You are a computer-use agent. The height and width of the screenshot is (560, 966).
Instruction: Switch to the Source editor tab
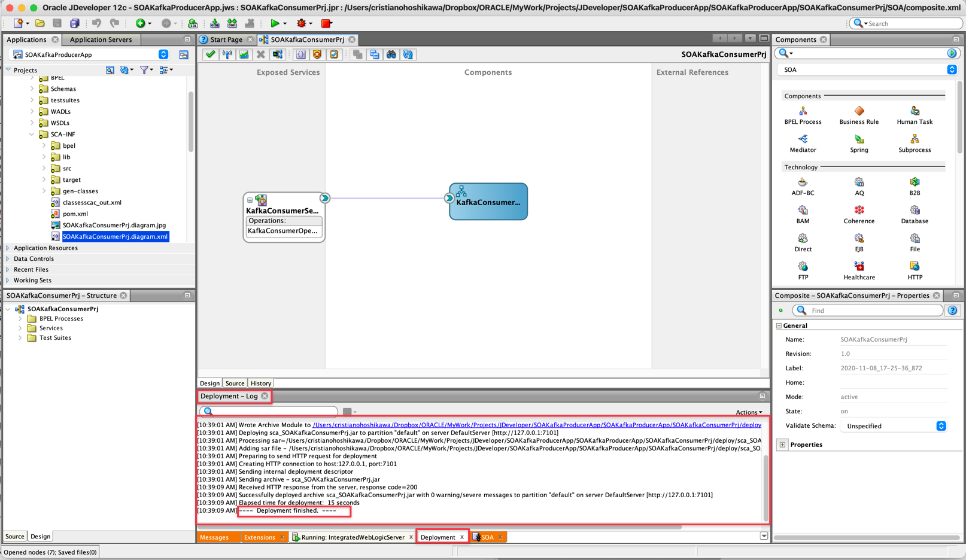pyautogui.click(x=235, y=384)
